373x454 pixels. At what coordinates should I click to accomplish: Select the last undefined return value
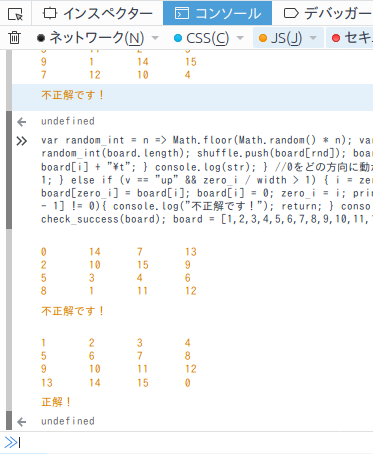point(68,421)
